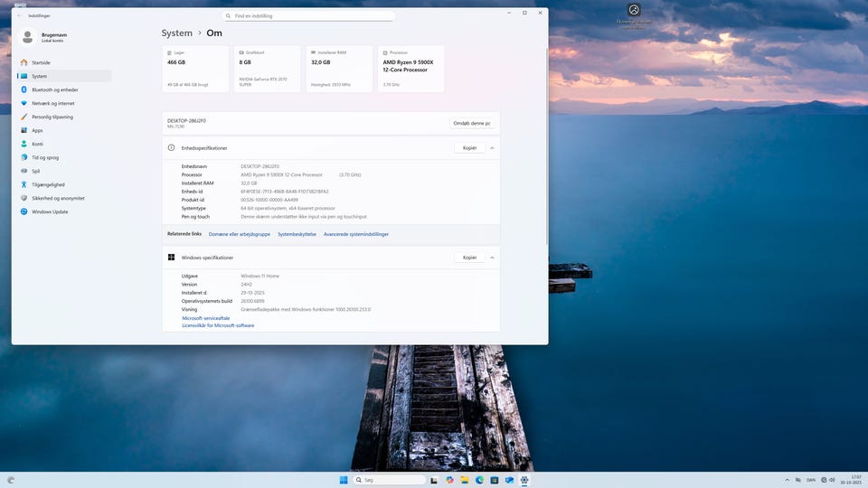Click the Omdøb denne pc button
This screenshot has height=488, width=868.
click(471, 123)
